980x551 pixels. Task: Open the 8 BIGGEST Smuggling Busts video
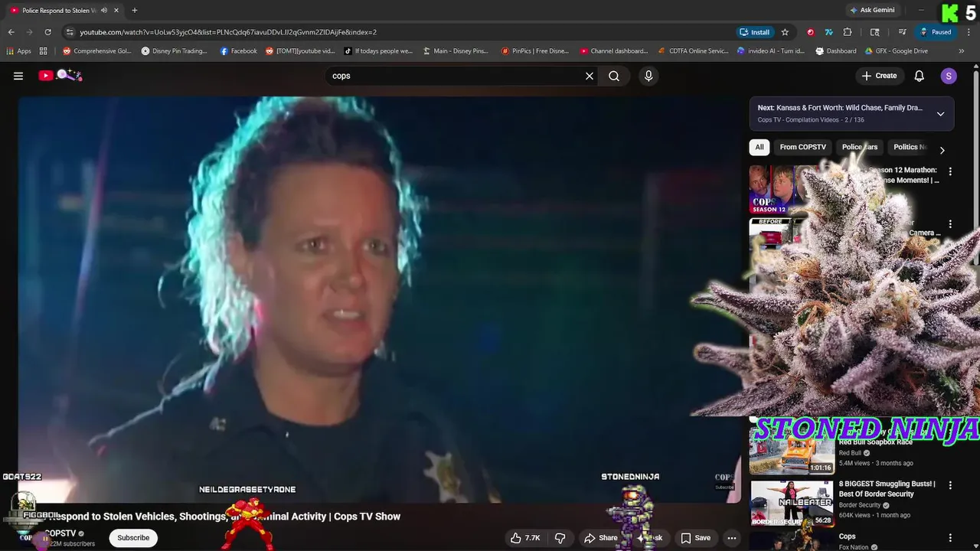[887, 488]
